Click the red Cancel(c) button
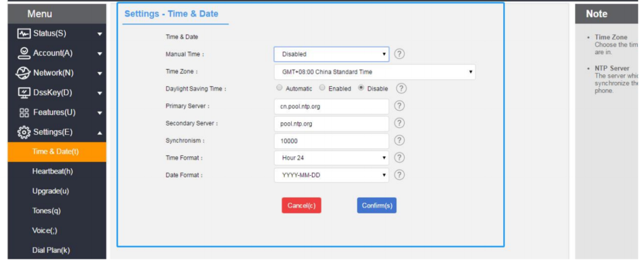The width and height of the screenshot is (644, 265). tap(301, 205)
